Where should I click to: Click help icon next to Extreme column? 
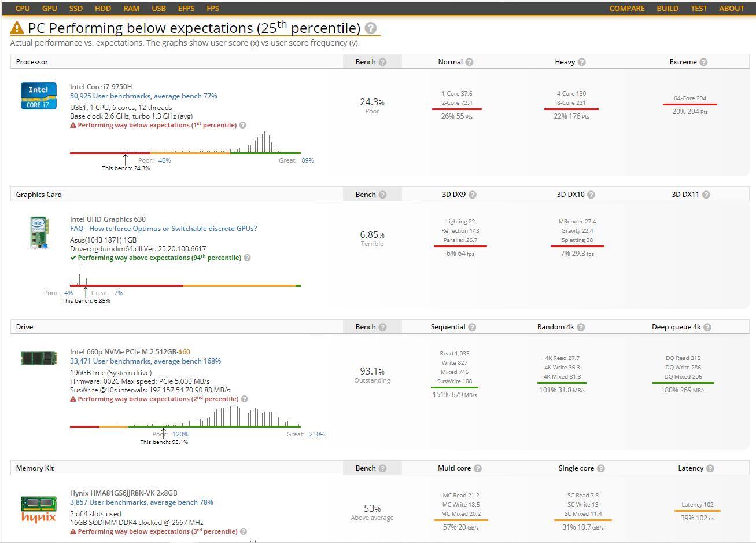703,62
